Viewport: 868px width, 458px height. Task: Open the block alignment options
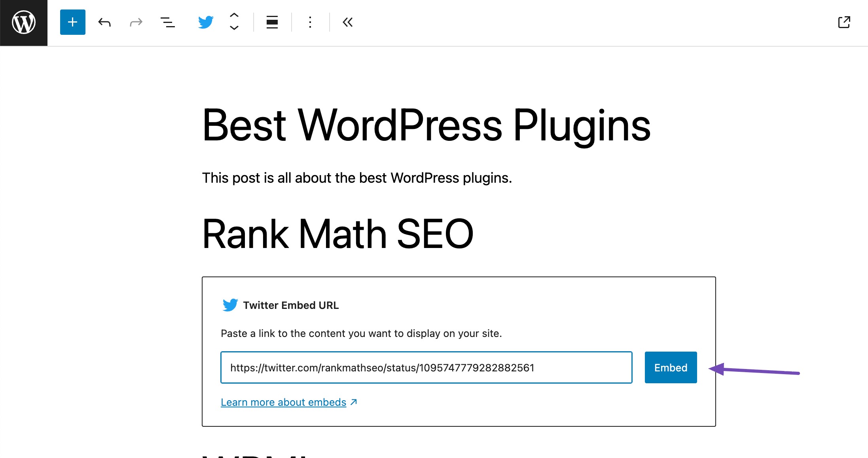272,22
